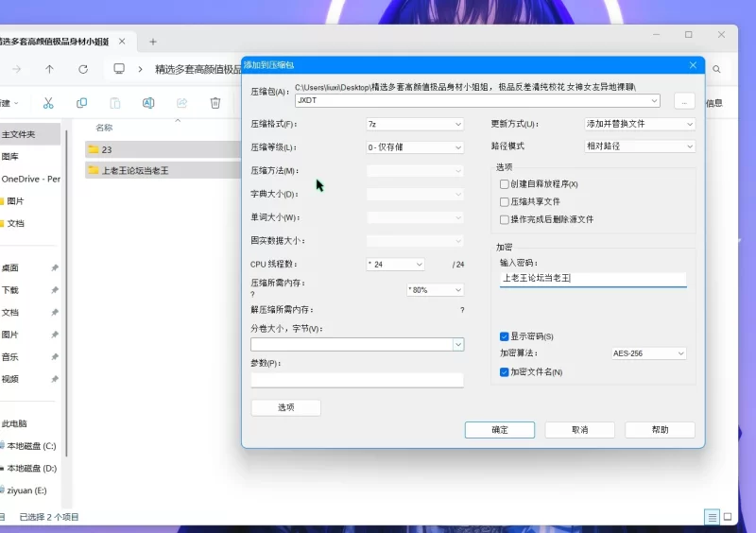Viewport: 756px width, 533px height.
Task: Open the CPU 线程数 dropdown
Action: pos(395,265)
